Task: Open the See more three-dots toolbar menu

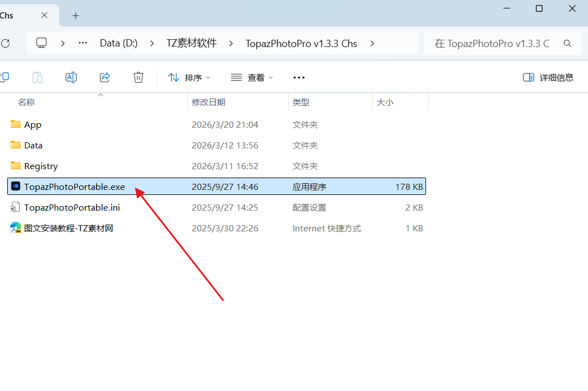Action: point(299,78)
